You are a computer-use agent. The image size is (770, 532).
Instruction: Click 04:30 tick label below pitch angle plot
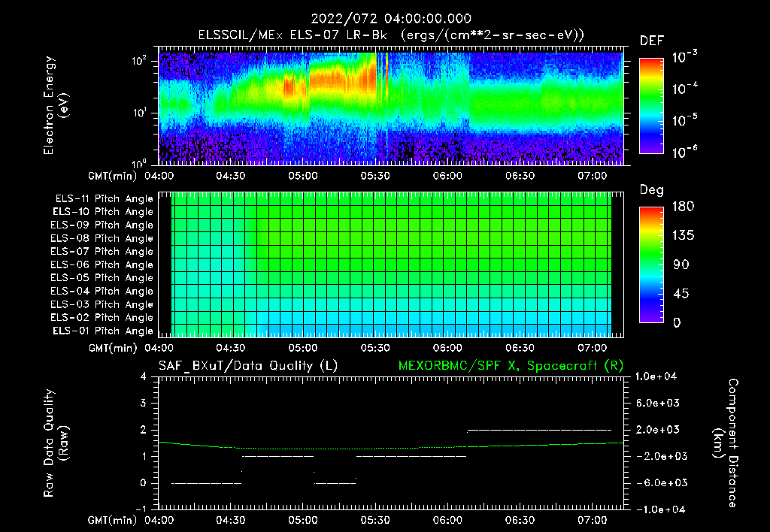pyautogui.click(x=231, y=348)
